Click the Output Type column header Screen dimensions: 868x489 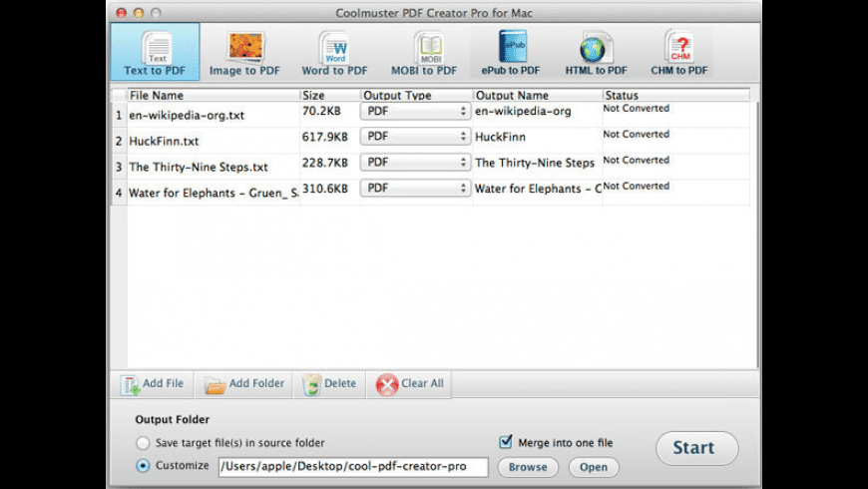417,95
